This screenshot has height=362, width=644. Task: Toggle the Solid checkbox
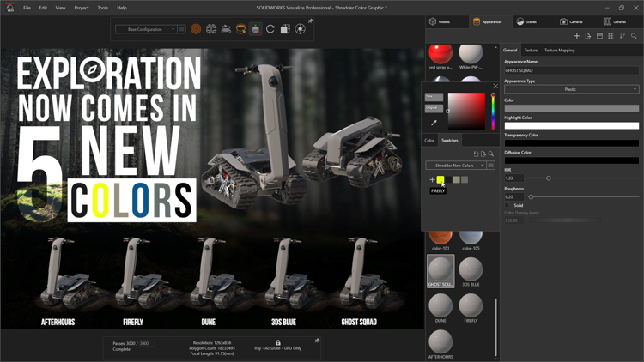pyautogui.click(x=507, y=205)
